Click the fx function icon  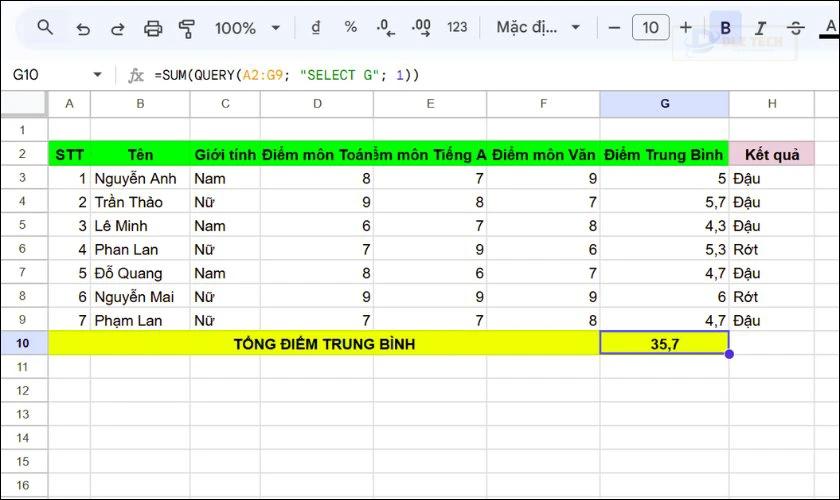(136, 75)
